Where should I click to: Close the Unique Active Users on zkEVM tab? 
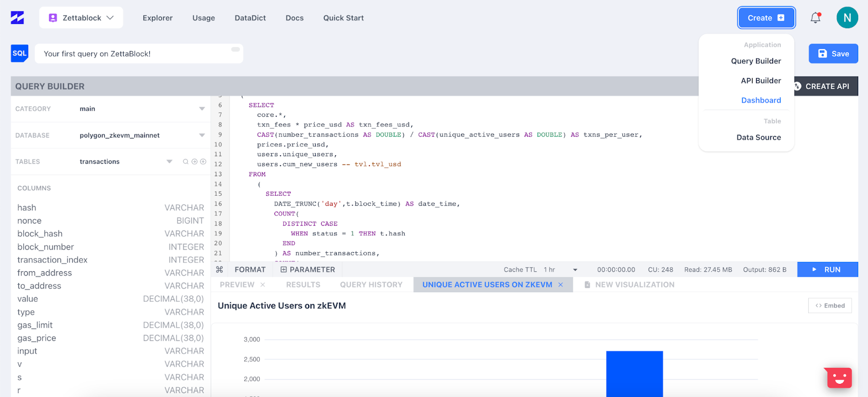tap(560, 285)
